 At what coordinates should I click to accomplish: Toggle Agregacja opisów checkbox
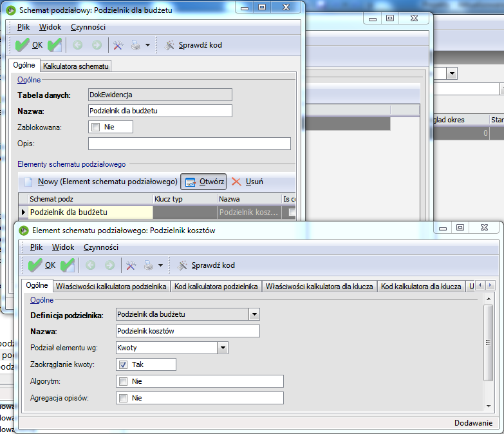coord(123,398)
